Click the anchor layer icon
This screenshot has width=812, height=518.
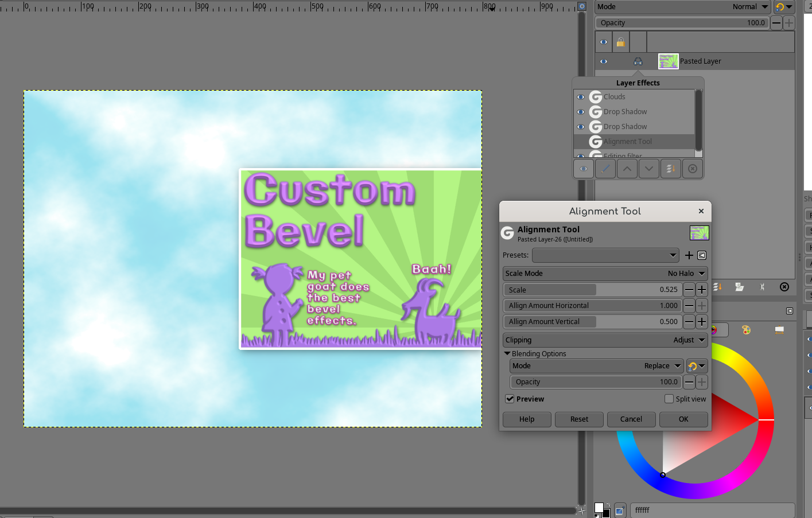tap(762, 287)
